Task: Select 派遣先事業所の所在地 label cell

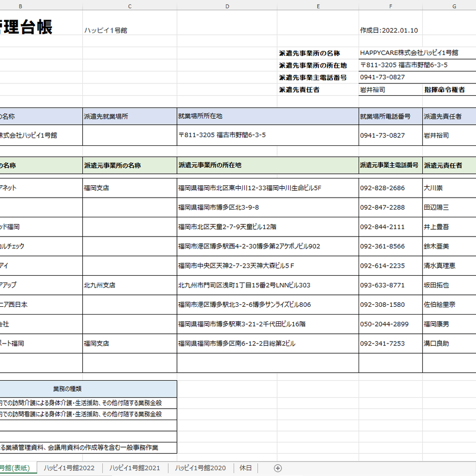Action: pos(318,65)
